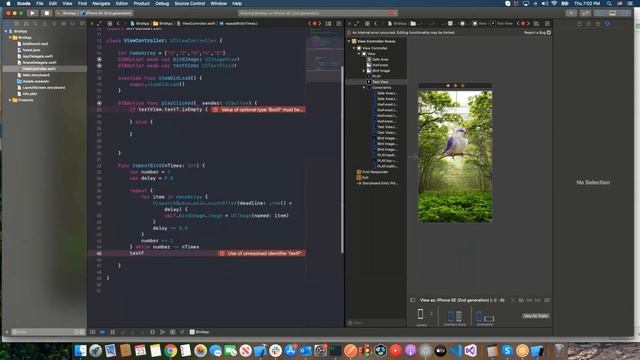Click the code editor vertical scrollbar

click(x=342, y=159)
